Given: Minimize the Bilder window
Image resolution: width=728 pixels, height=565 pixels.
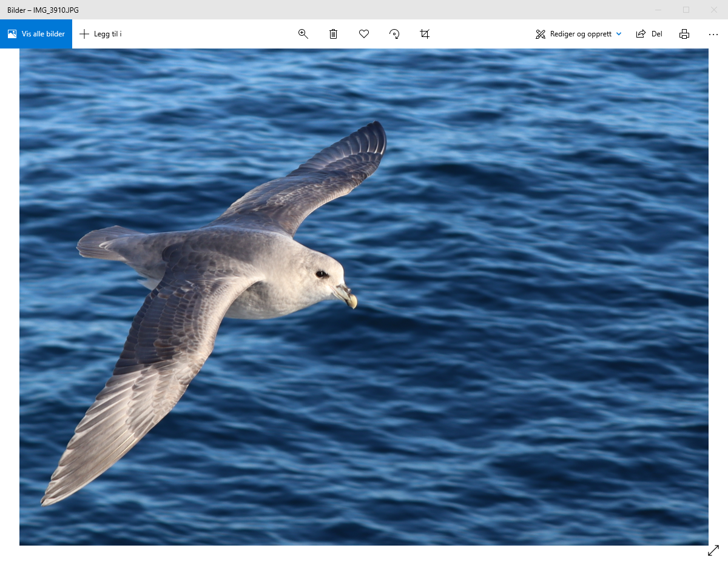Looking at the screenshot, I should click(658, 10).
